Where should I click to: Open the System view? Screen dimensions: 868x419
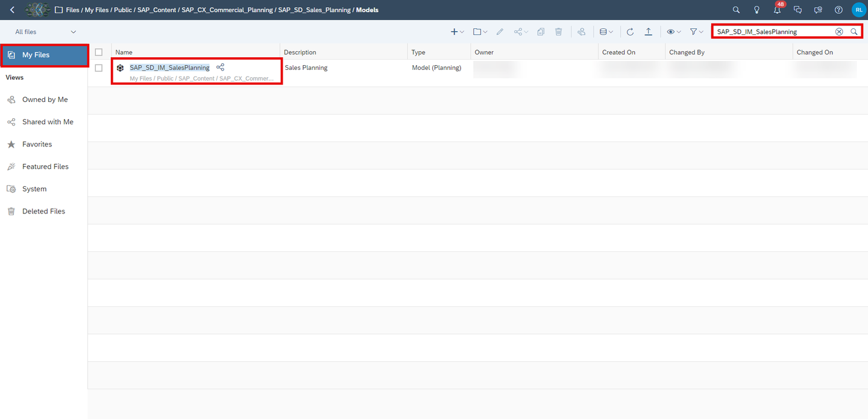click(45, 189)
